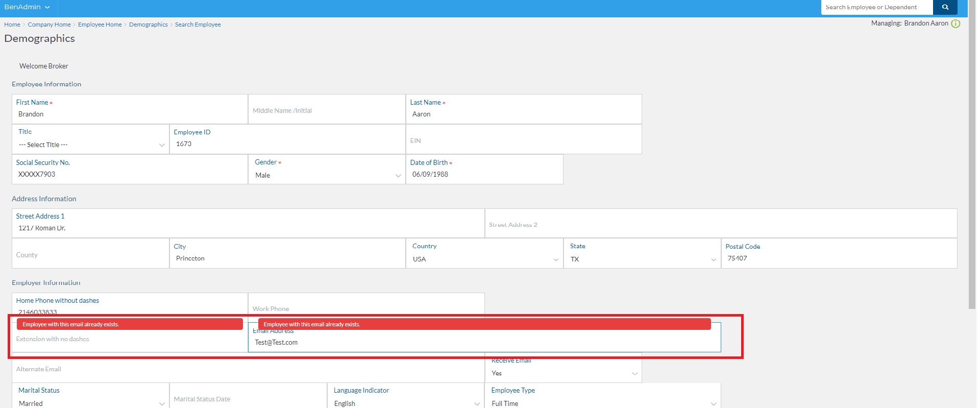The height and width of the screenshot is (408, 980).
Task: Click into the Street Address 2 field
Action: 720,225
